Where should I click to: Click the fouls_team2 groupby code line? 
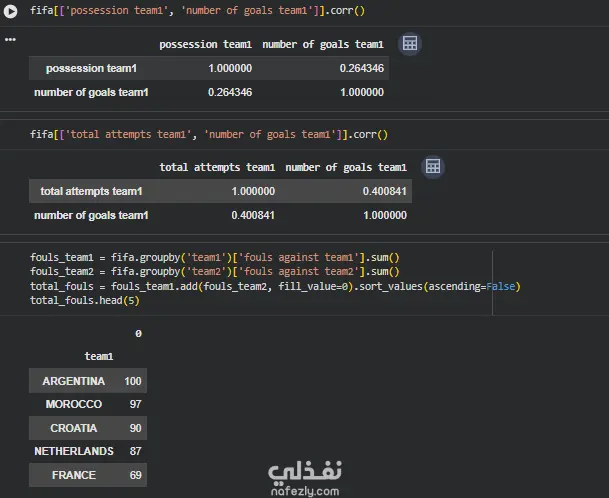[x=214, y=272]
